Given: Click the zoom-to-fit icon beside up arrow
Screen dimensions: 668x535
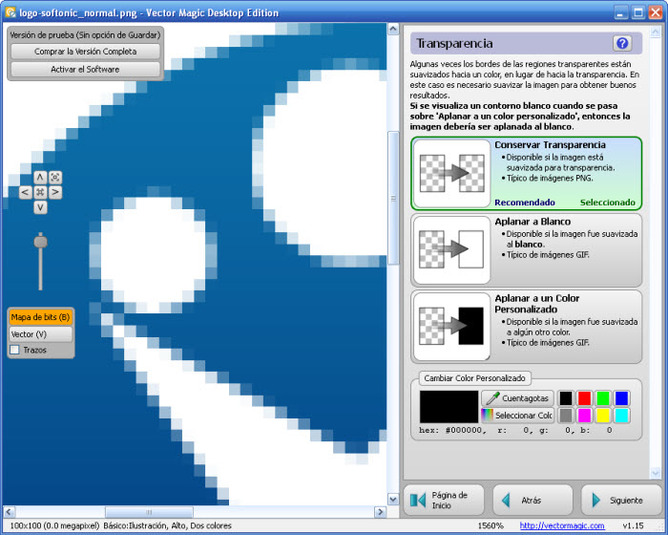Looking at the screenshot, I should click(55, 177).
